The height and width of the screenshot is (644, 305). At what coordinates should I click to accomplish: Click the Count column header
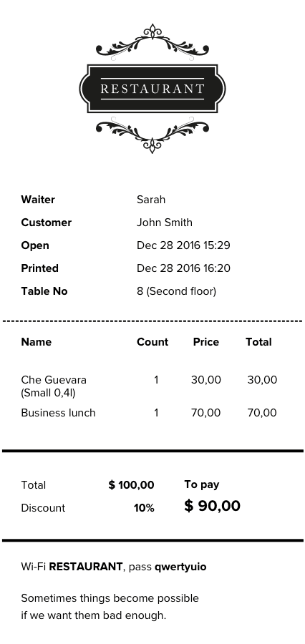tap(152, 342)
